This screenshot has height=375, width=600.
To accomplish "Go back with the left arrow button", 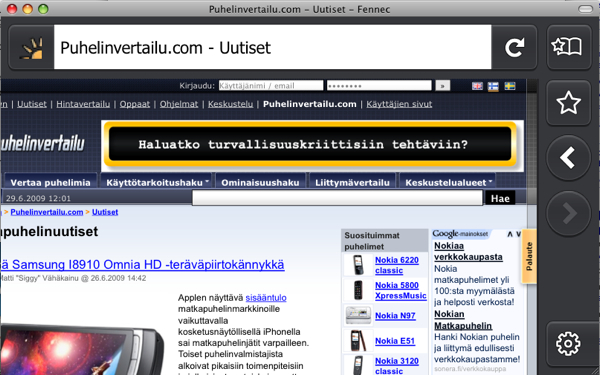I will 569,157.
